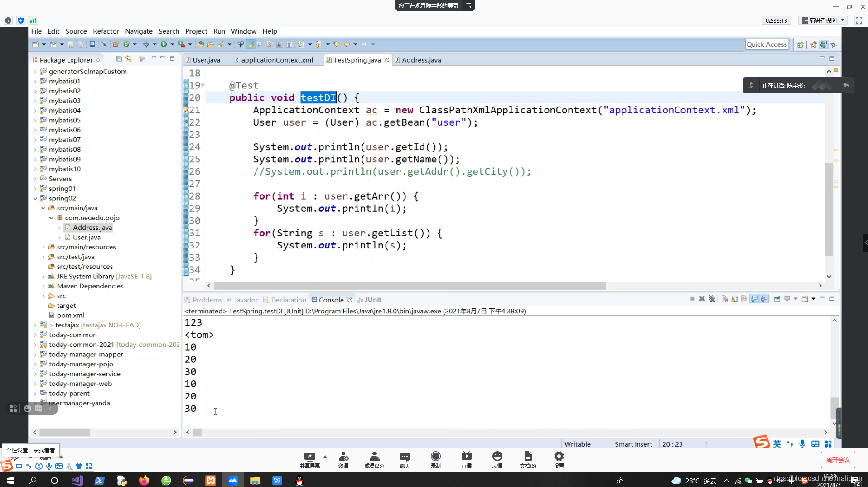Open the 聊天 chat icon
The width and height of the screenshot is (868, 487).
[405, 460]
